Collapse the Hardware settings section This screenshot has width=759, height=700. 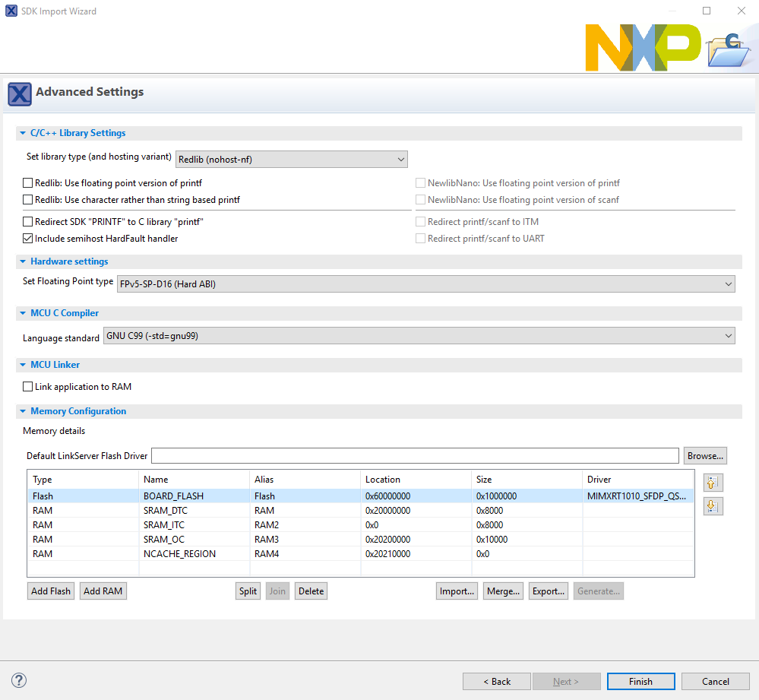click(23, 261)
